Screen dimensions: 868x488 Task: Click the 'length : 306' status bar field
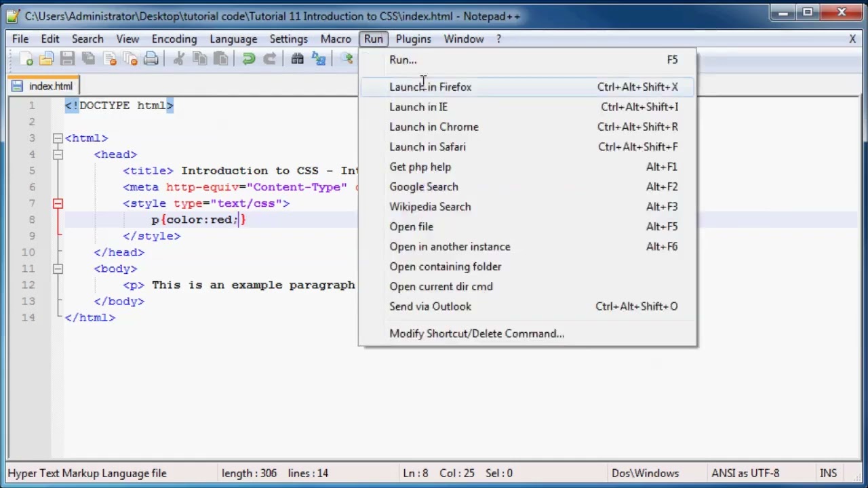pyautogui.click(x=249, y=473)
